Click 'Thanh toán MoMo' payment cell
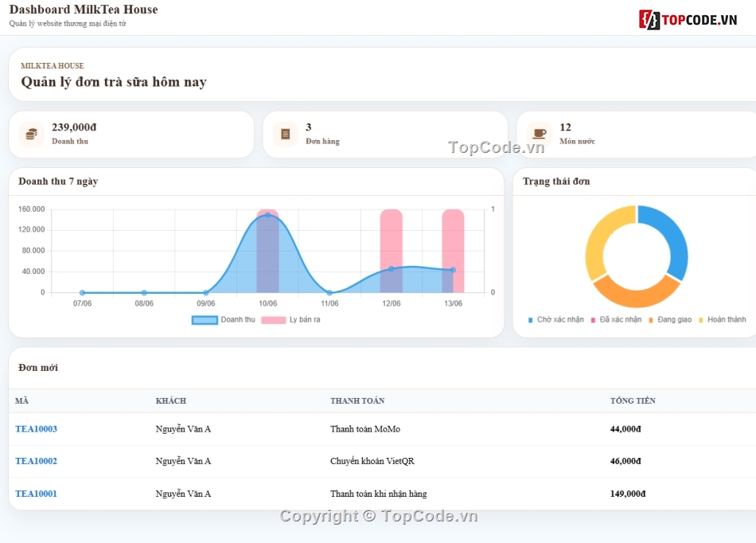This screenshot has width=756, height=543. [x=365, y=428]
